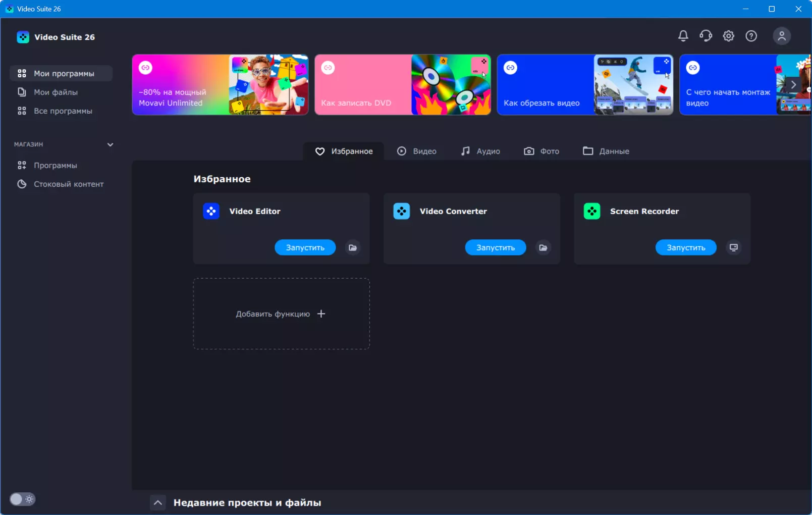Click the Screen Recorder title text

[644, 211]
